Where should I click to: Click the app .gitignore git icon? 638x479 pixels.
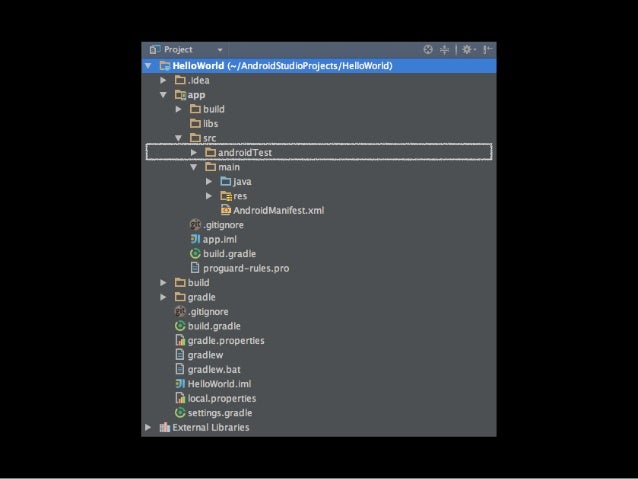[195, 225]
